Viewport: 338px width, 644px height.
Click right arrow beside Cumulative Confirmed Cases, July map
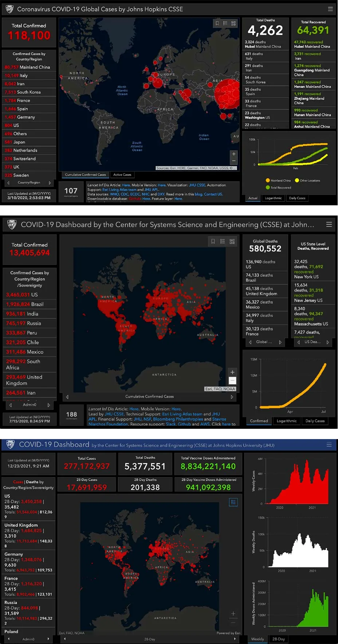coord(232,397)
